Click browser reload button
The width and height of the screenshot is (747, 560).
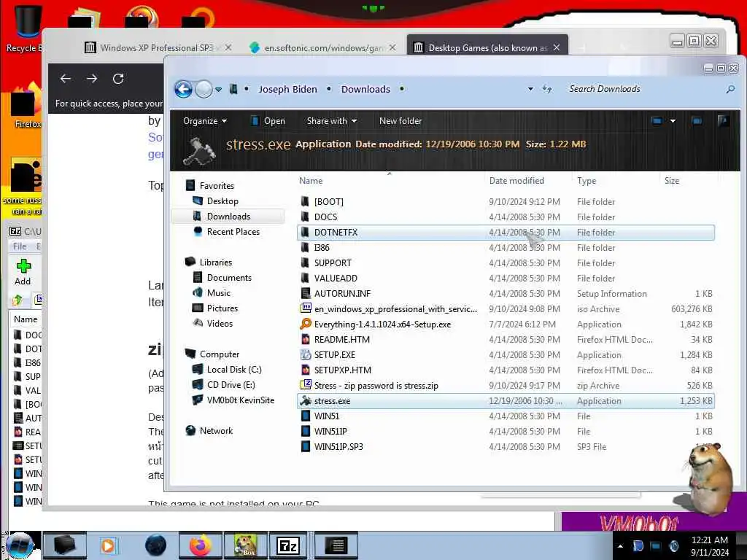click(118, 79)
